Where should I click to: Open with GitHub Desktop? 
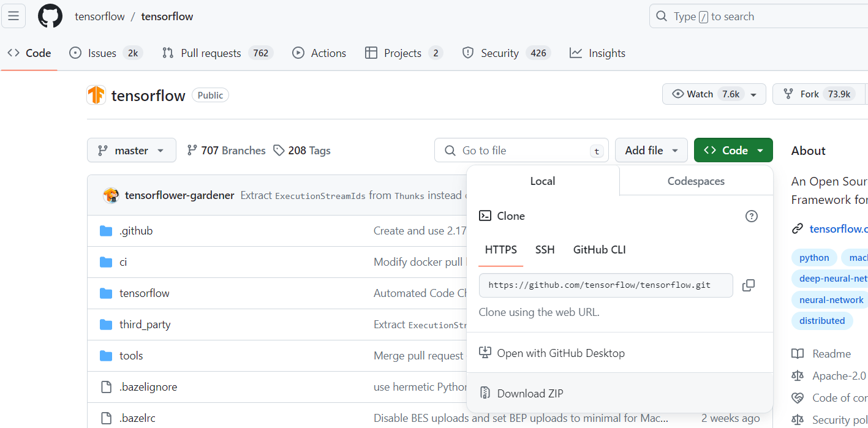point(560,353)
